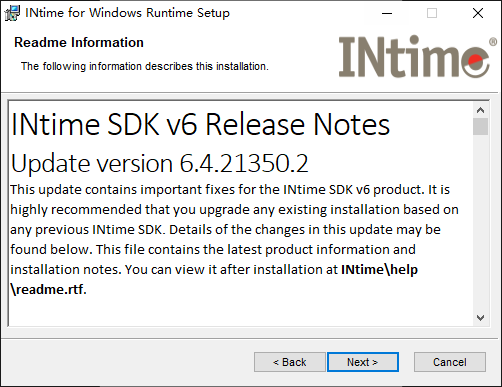Click the "Readme Information" header title
The height and width of the screenshot is (387, 502).
(79, 43)
